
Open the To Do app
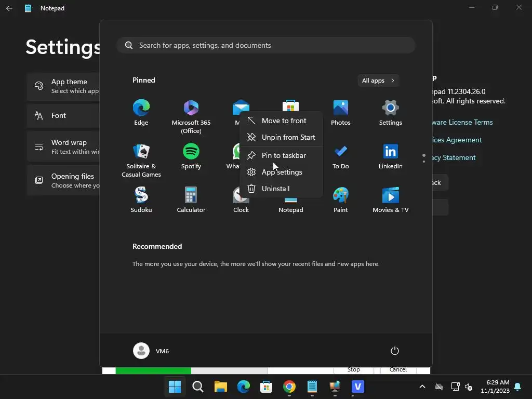pos(341,156)
